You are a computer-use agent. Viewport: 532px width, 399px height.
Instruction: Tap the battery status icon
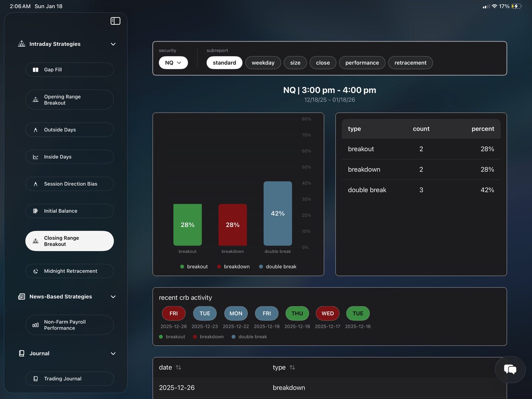516,7
